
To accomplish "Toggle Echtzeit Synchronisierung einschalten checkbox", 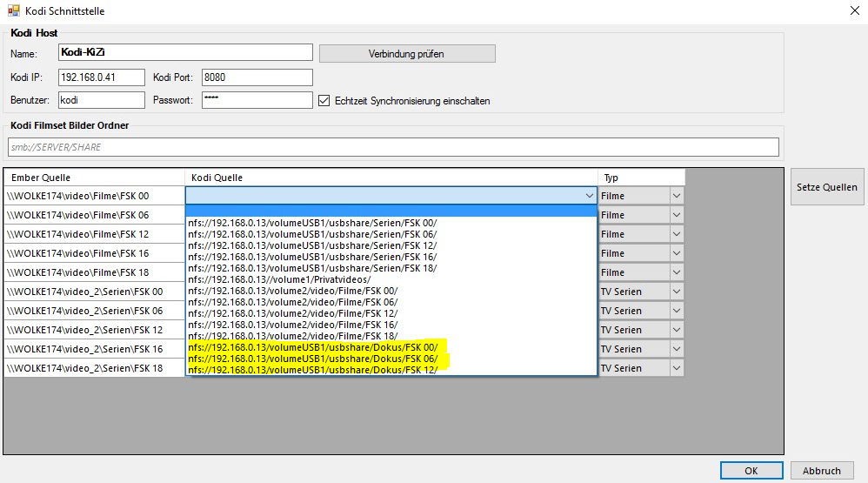I will (324, 101).
